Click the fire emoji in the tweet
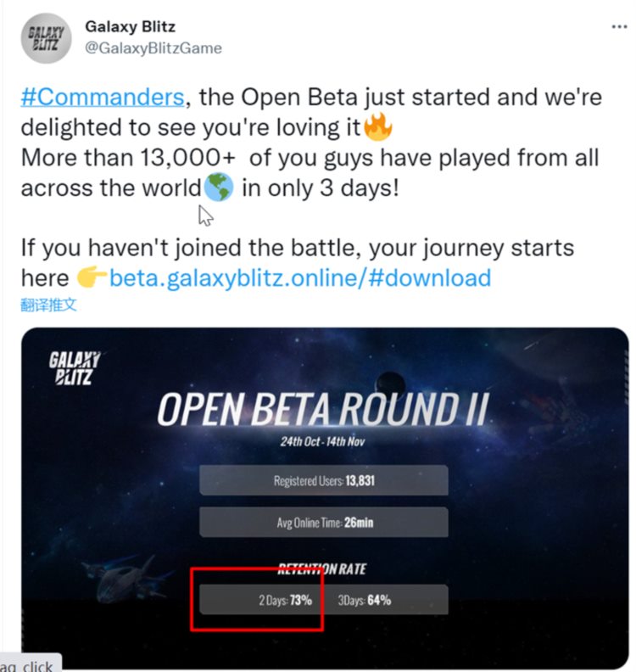This screenshot has width=636, height=672. point(377,128)
